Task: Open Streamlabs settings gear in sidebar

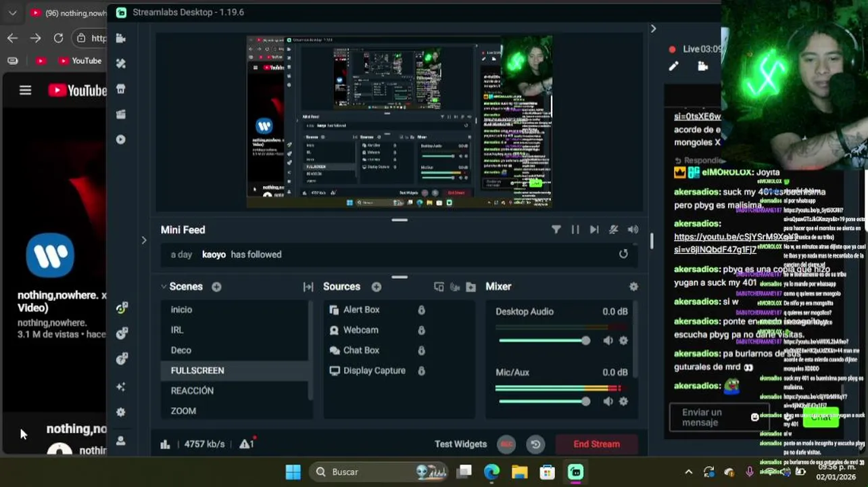Action: [121, 412]
